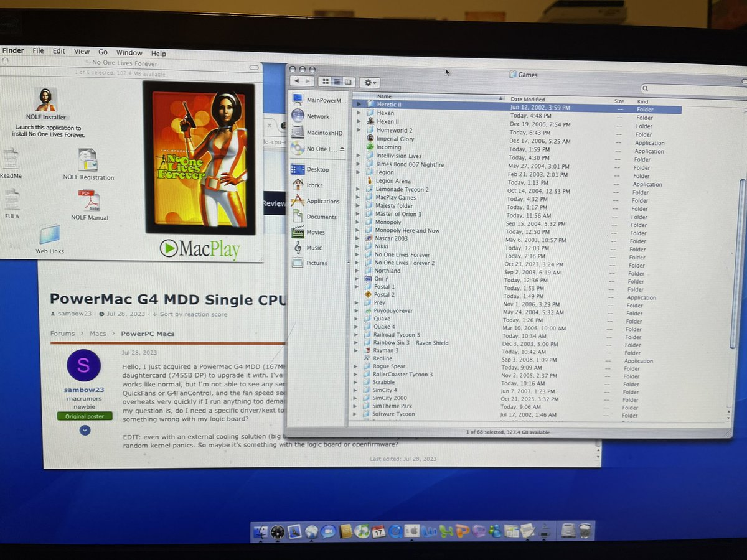Image resolution: width=747 pixels, height=560 pixels.
Task: Open sambow23 profile link in forum
Action: pos(83,390)
